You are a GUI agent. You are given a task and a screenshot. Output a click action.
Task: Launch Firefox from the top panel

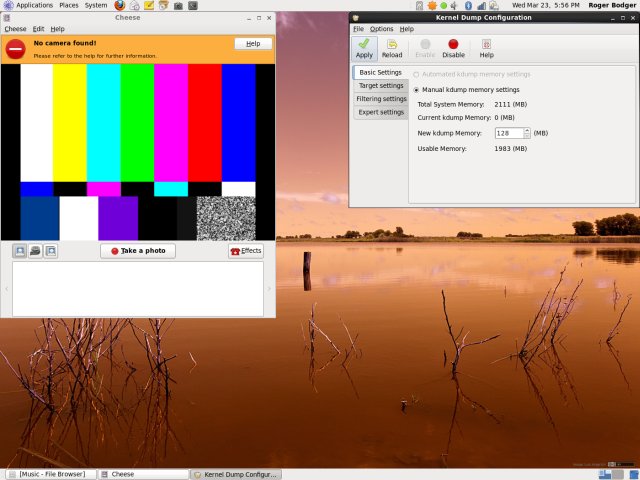[x=120, y=5]
